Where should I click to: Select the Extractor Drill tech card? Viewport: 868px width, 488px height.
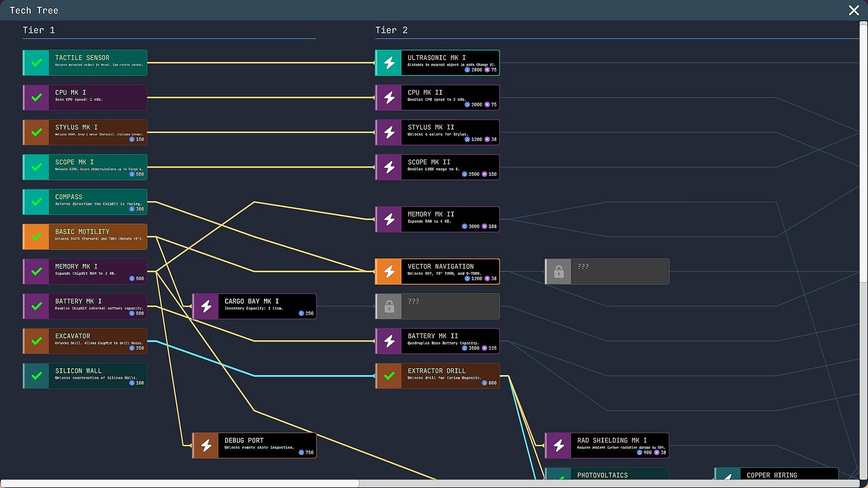click(x=437, y=376)
